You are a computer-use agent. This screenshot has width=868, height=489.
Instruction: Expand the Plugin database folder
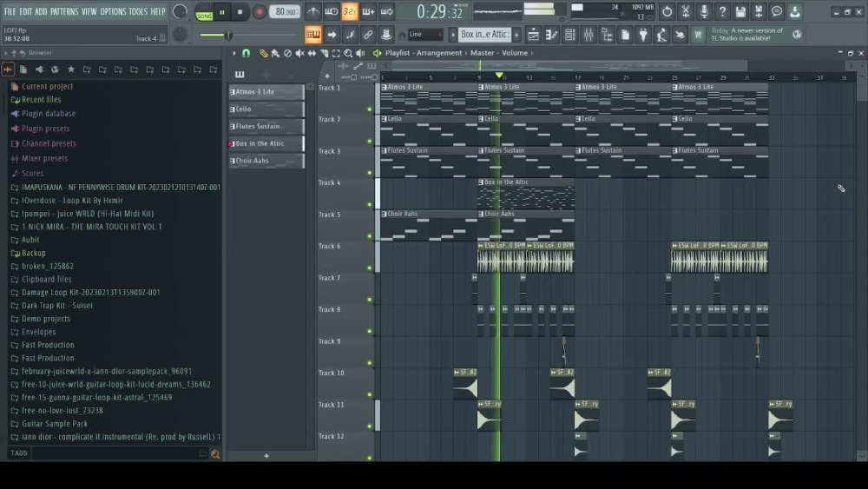(x=49, y=114)
